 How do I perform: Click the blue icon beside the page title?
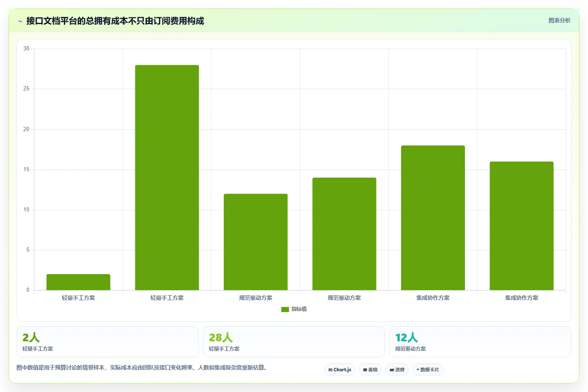[x=20, y=21]
